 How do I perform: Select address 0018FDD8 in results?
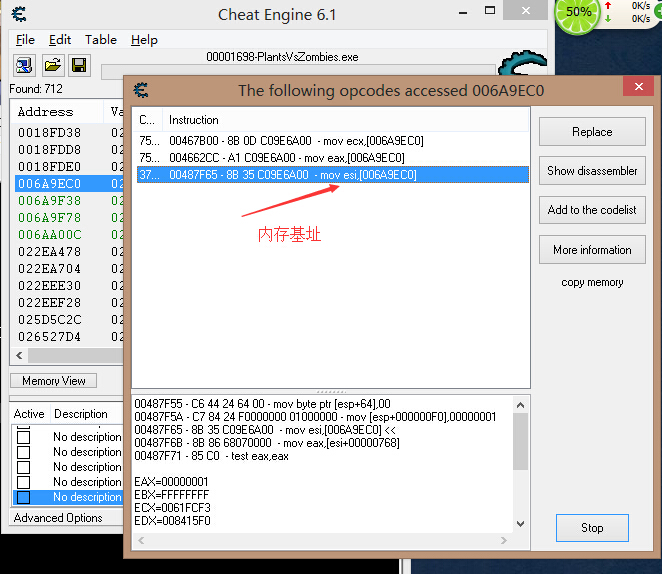pos(49,150)
